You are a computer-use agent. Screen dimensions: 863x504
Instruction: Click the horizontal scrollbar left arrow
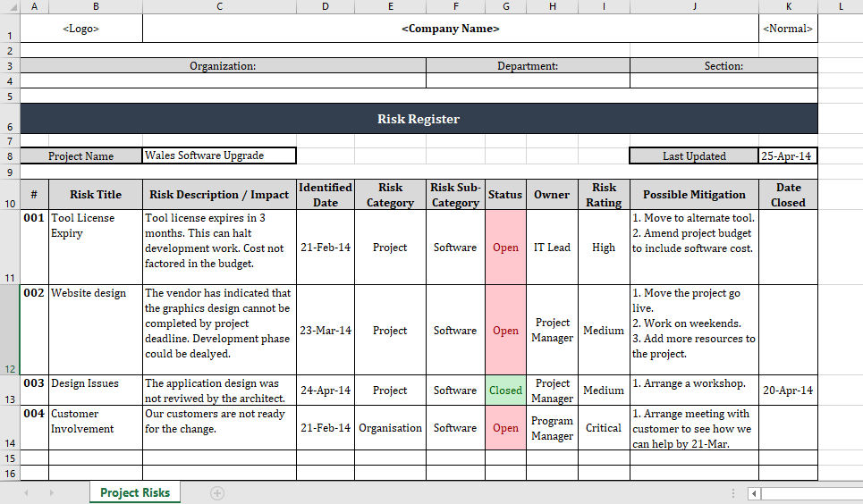click(755, 493)
